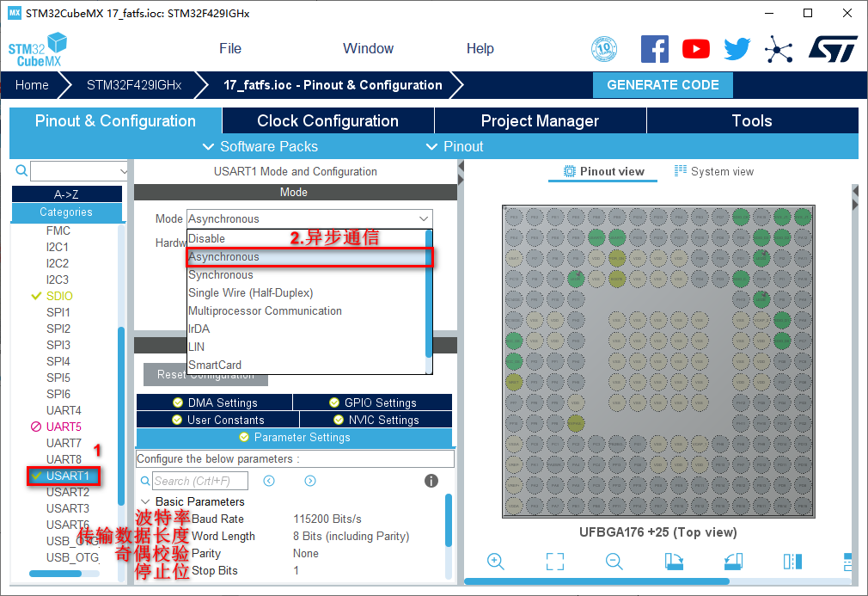The image size is (868, 596).
Task: Zoom out of the pinout view
Action: 614,562
